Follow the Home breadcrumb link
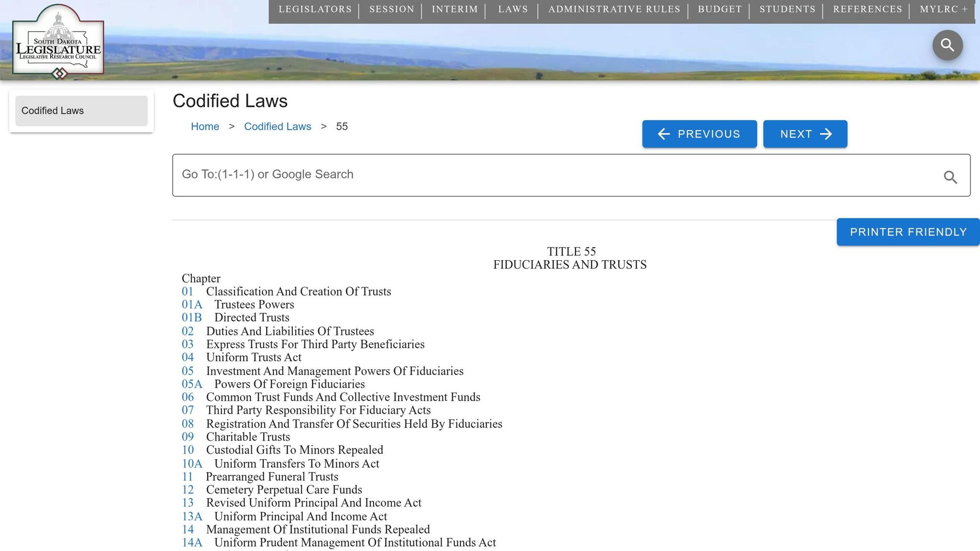Screen dimensions: 980x551 tap(205, 127)
